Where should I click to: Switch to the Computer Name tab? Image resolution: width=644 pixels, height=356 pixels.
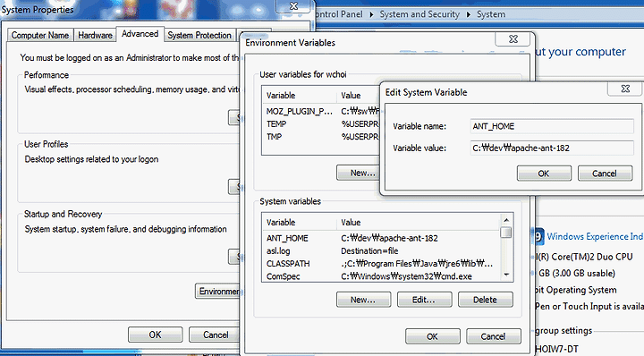40,35
